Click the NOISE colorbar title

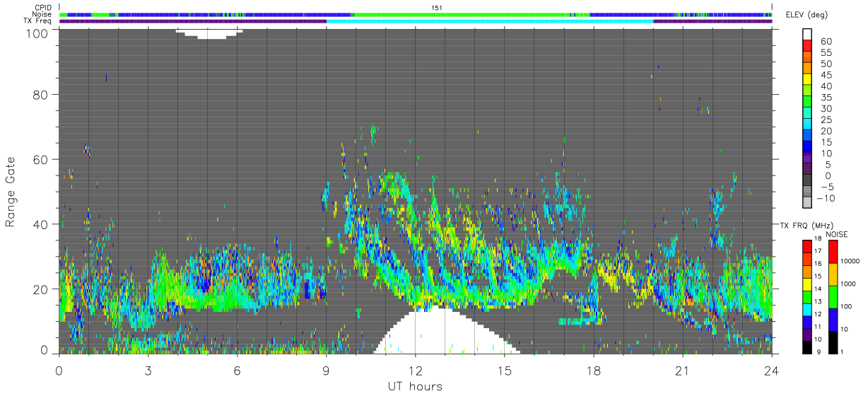coord(836,234)
